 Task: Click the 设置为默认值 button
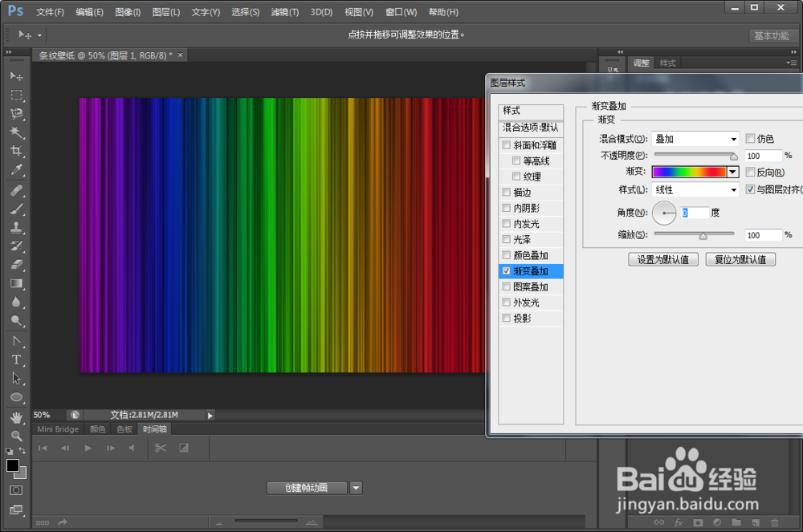pyautogui.click(x=663, y=259)
